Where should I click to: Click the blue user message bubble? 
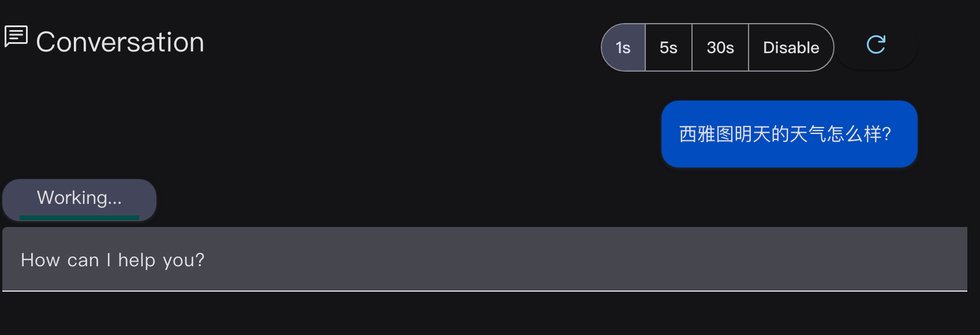click(x=789, y=134)
